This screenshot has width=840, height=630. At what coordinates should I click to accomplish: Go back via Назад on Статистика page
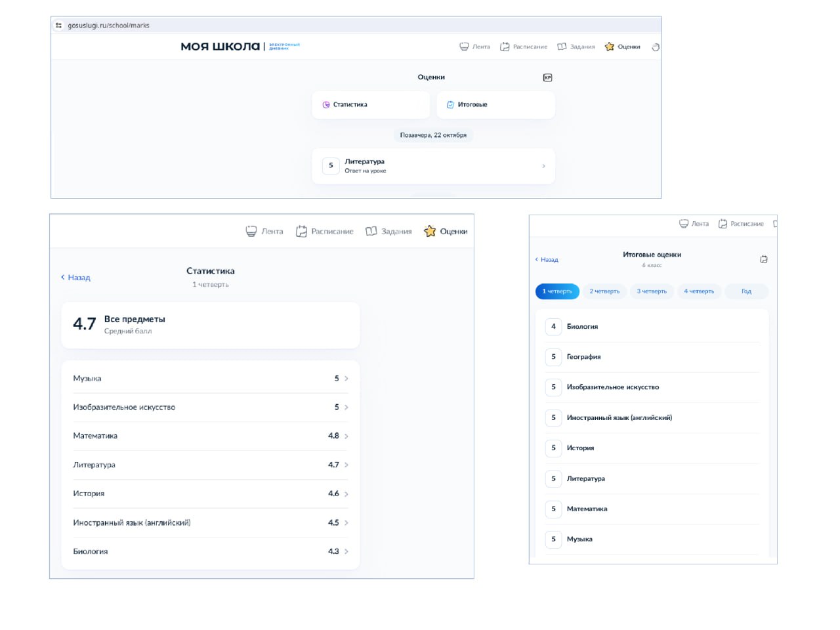[76, 278]
